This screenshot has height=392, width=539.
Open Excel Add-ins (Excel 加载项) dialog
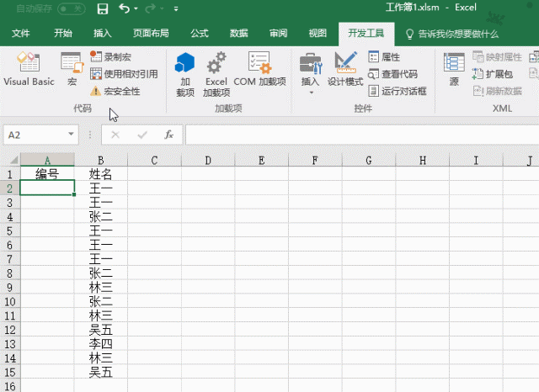(x=216, y=74)
